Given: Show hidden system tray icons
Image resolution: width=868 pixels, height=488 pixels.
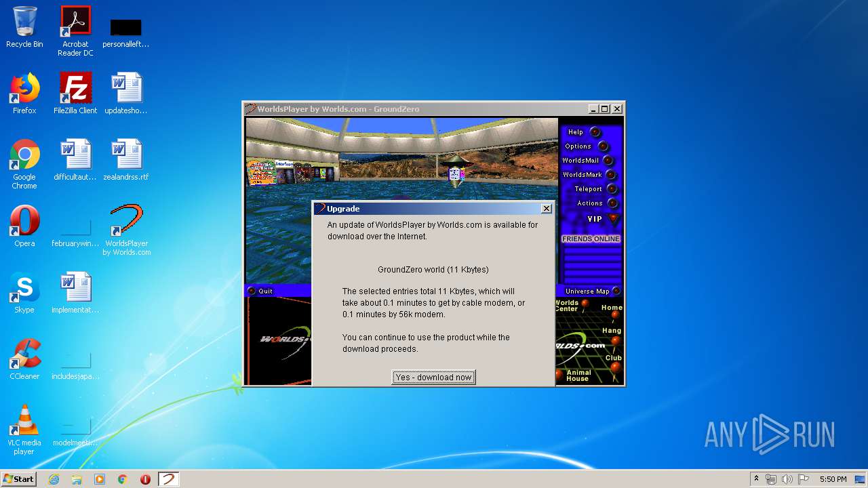Looking at the screenshot, I should click(x=756, y=479).
